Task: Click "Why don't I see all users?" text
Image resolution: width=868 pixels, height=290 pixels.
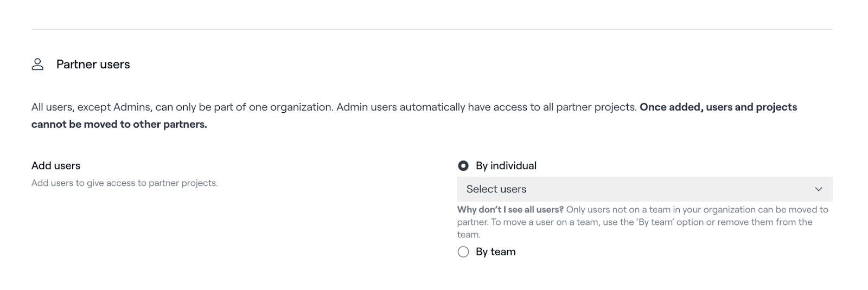Action: [x=510, y=210]
